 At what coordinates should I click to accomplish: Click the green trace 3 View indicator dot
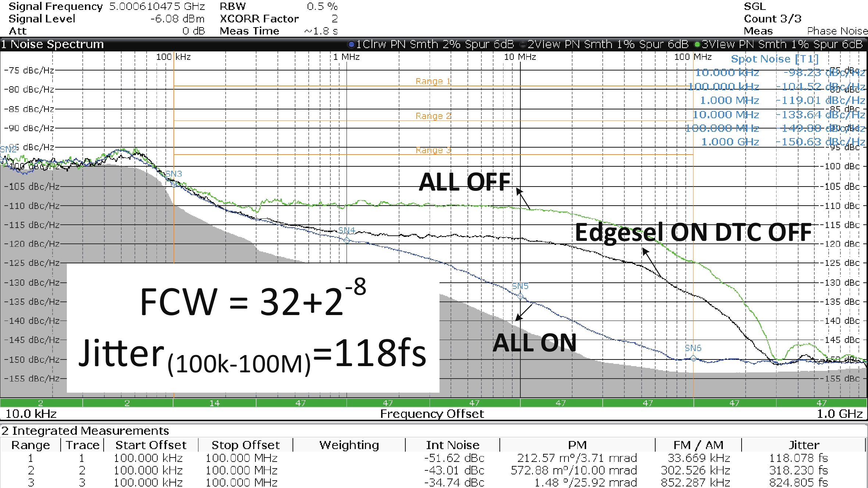tap(697, 44)
